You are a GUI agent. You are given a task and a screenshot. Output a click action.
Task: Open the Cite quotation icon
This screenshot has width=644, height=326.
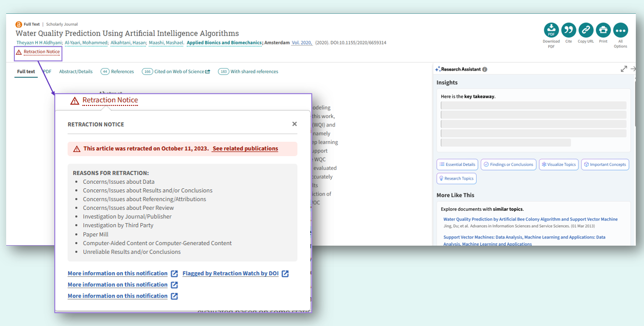569,30
